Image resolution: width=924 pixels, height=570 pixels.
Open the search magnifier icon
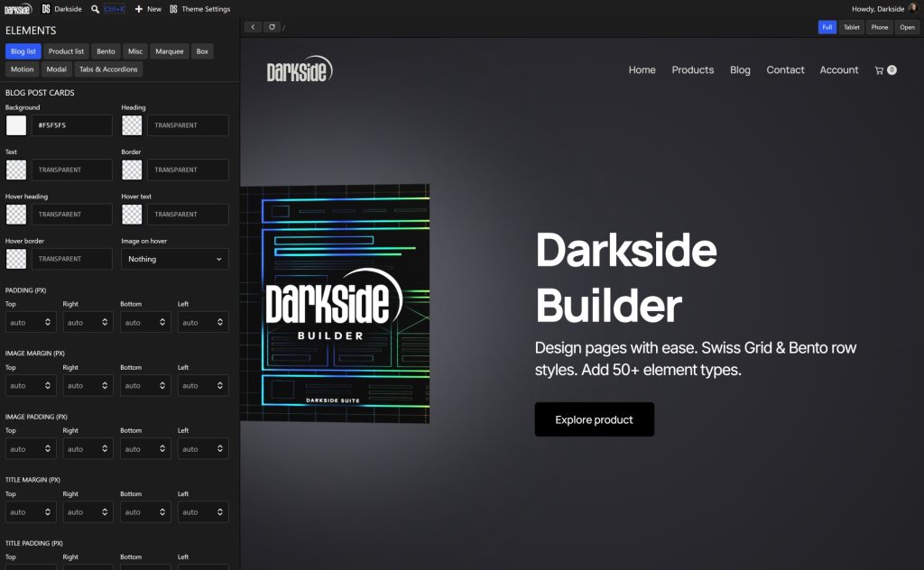(95, 9)
